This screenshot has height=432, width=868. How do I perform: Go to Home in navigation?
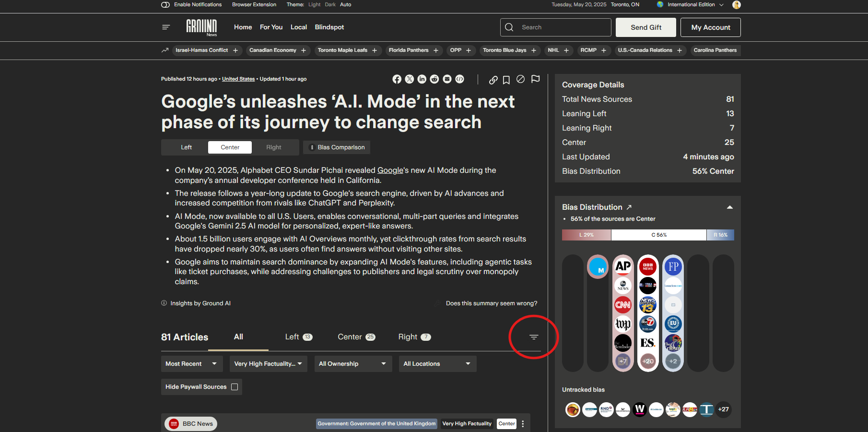[x=243, y=27]
